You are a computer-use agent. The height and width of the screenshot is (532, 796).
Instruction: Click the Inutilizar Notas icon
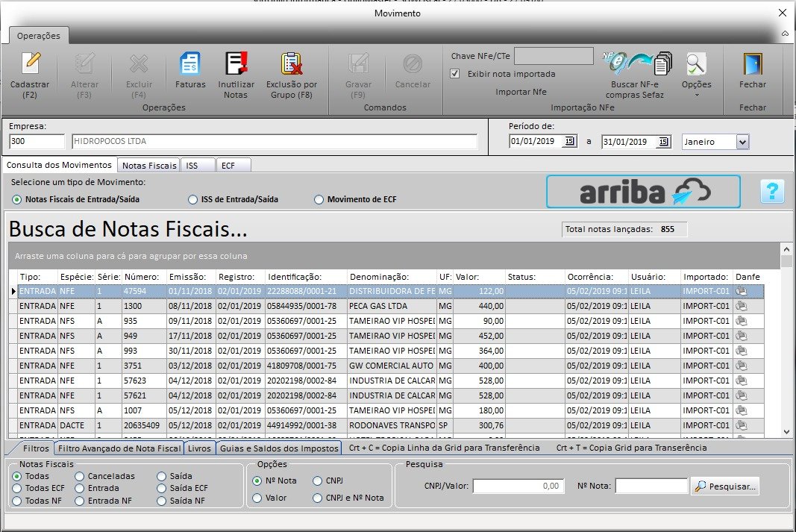coord(236,65)
